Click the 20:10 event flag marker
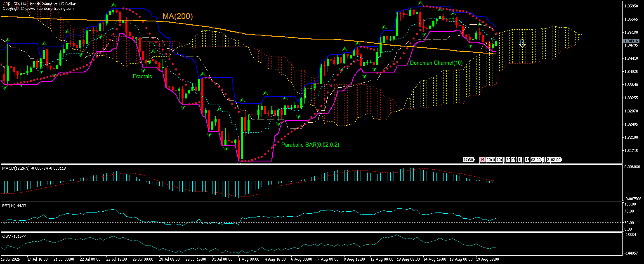Image resolution: width=644 pixels, height=264 pixels. click(491, 160)
